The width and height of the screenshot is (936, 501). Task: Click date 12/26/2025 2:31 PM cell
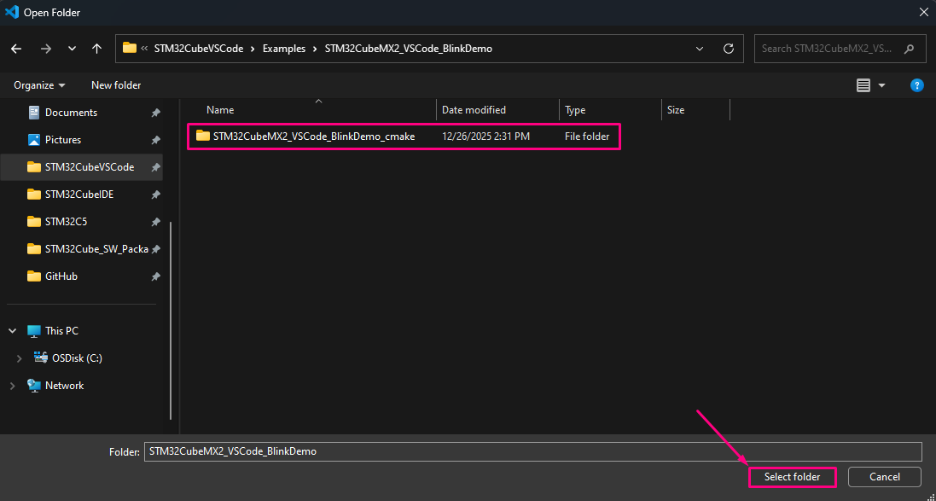point(486,136)
